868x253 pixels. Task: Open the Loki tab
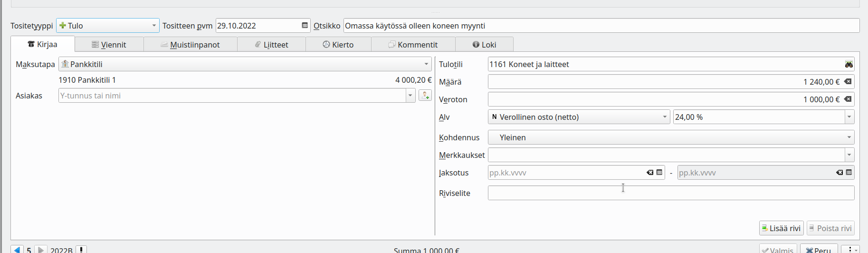tap(484, 44)
